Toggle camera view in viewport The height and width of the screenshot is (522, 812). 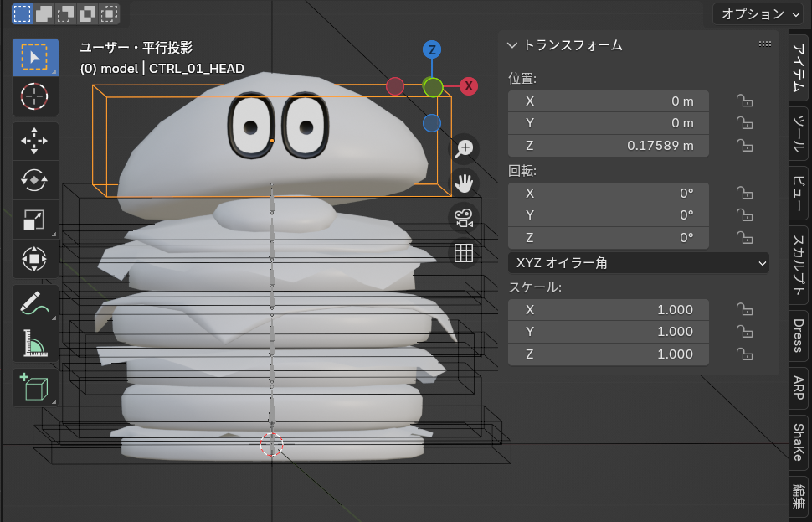(x=464, y=218)
